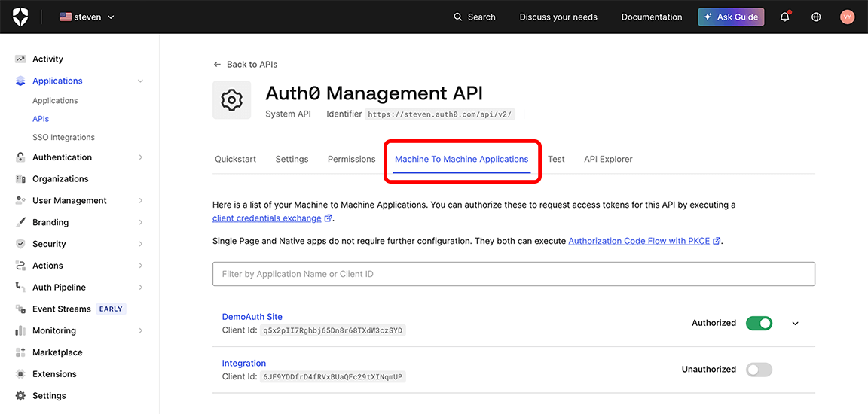This screenshot has width=868, height=414.
Task: Select the DemoAuth Site client ID text
Action: (x=333, y=331)
